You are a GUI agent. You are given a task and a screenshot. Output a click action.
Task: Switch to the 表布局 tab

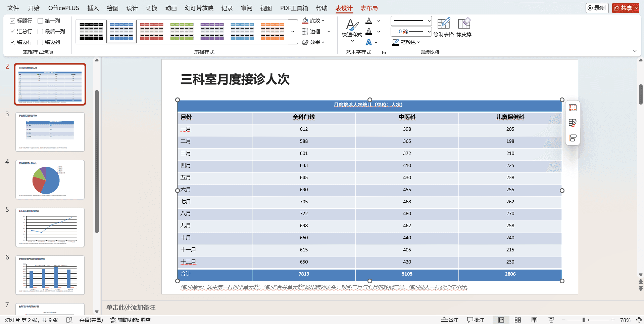tap(369, 8)
